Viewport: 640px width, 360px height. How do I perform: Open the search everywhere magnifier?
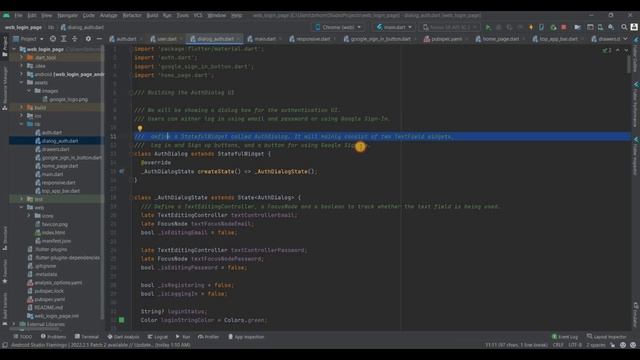(x=624, y=27)
